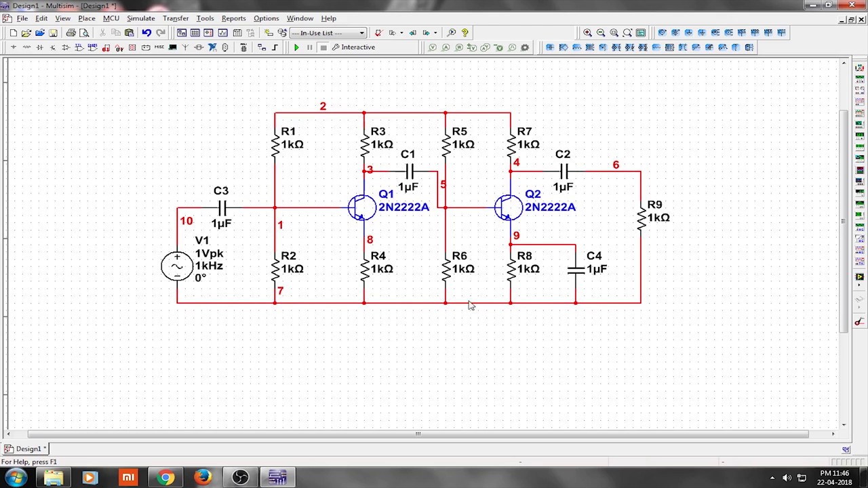The image size is (868, 488).
Task: Click the New design file icon
Action: tap(13, 33)
